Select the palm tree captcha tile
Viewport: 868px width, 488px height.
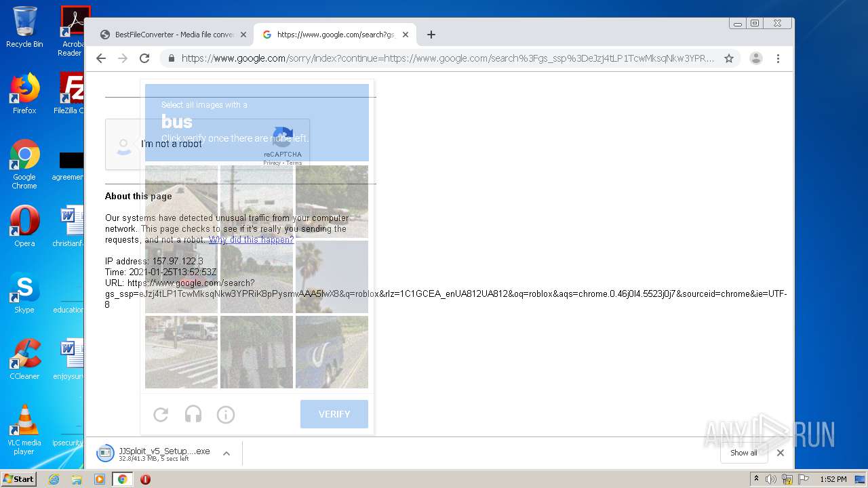coord(332,277)
